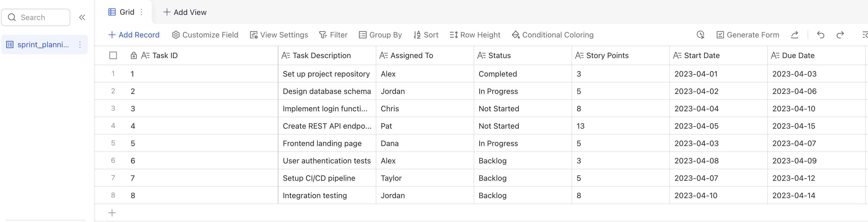868x222 pixels.
Task: Click the undo arrow icon
Action: click(820, 35)
